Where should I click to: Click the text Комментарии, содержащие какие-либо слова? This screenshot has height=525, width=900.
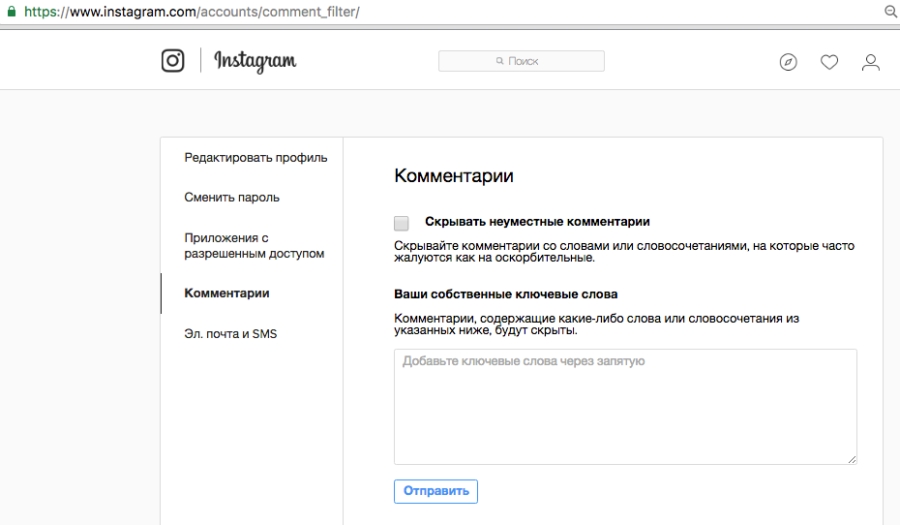[x=596, y=324]
